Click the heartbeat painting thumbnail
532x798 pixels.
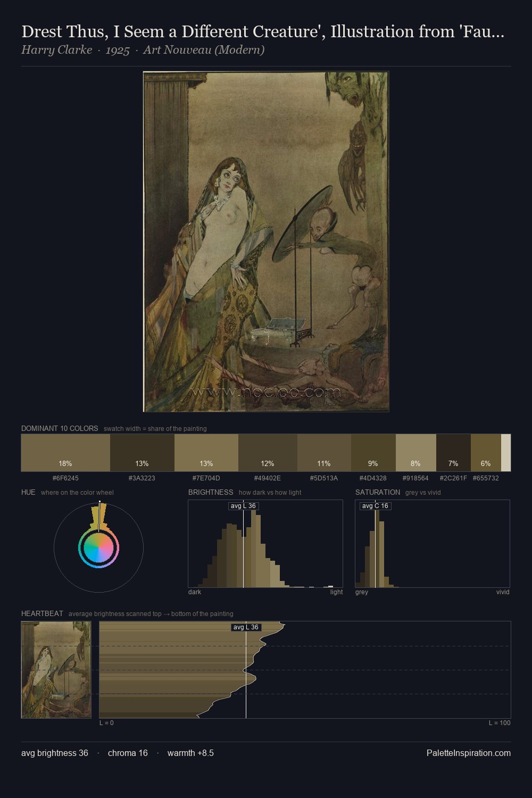pos(56,670)
